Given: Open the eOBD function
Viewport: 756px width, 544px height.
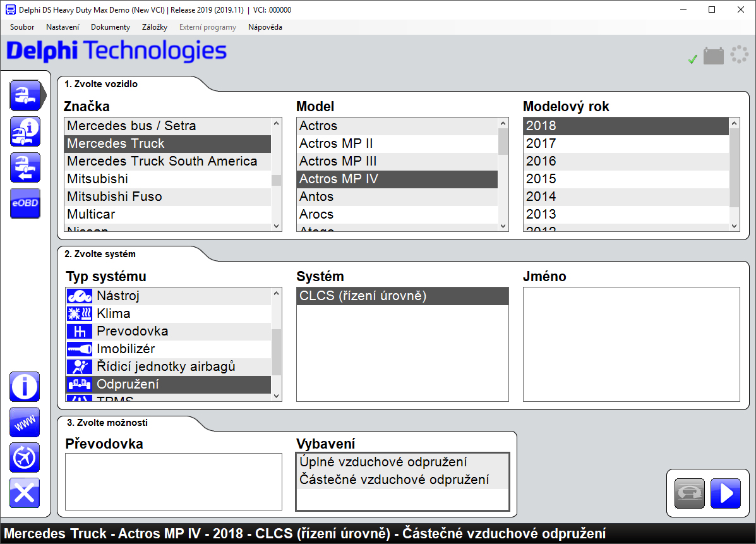Looking at the screenshot, I should point(25,203).
